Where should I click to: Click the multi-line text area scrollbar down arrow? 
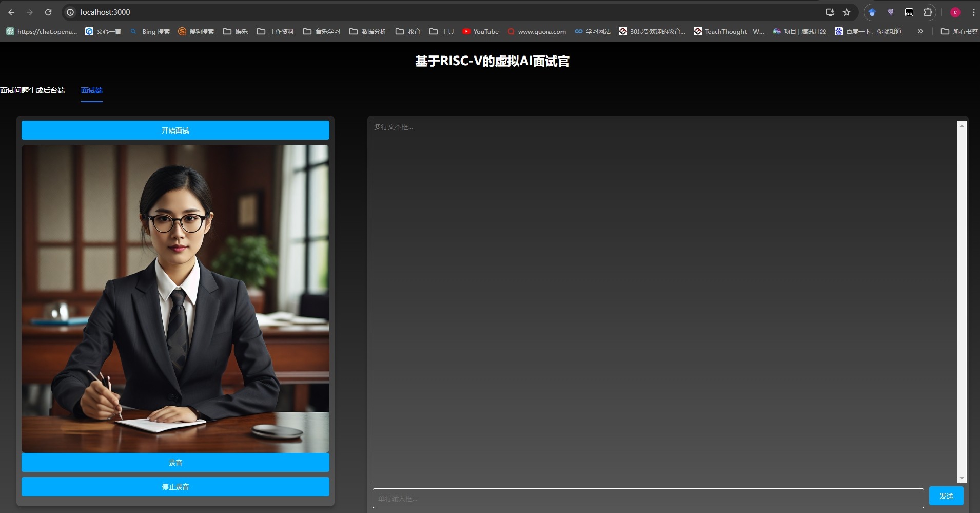pyautogui.click(x=962, y=478)
